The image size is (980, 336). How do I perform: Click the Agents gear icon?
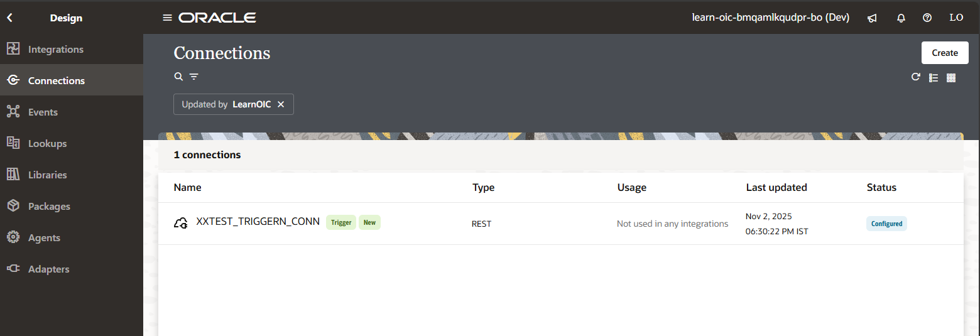[x=13, y=237]
